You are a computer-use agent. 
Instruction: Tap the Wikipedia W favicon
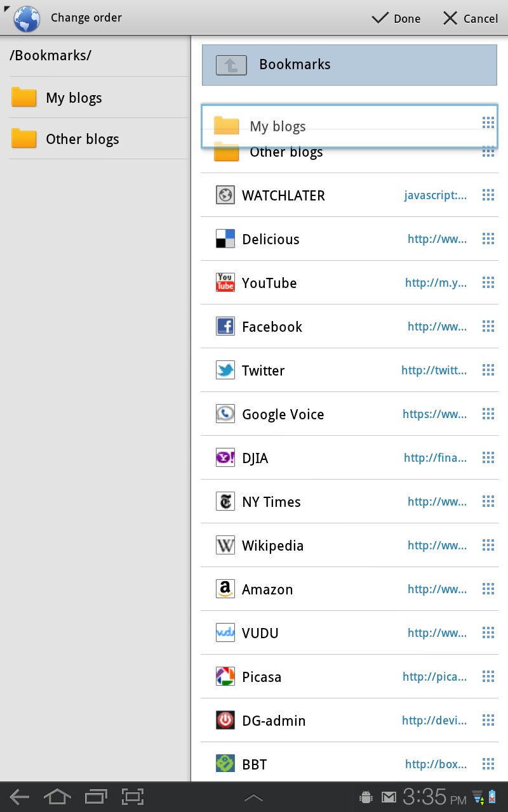tap(225, 545)
